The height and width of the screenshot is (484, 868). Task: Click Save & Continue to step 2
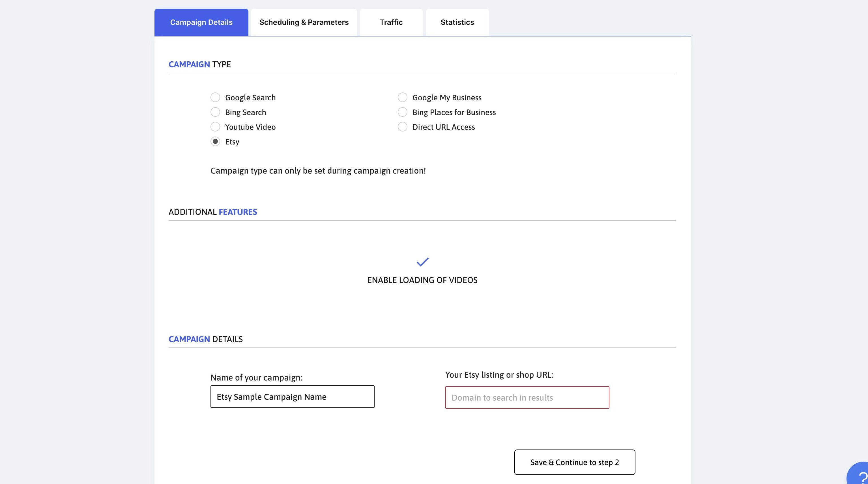(x=575, y=462)
